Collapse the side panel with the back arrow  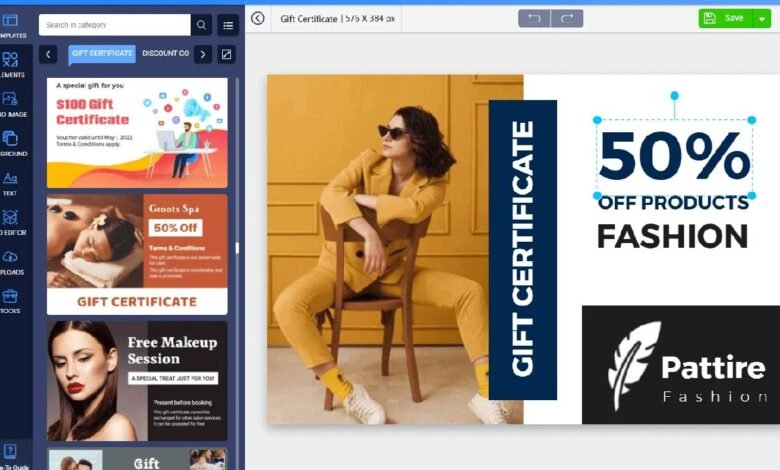click(258, 18)
